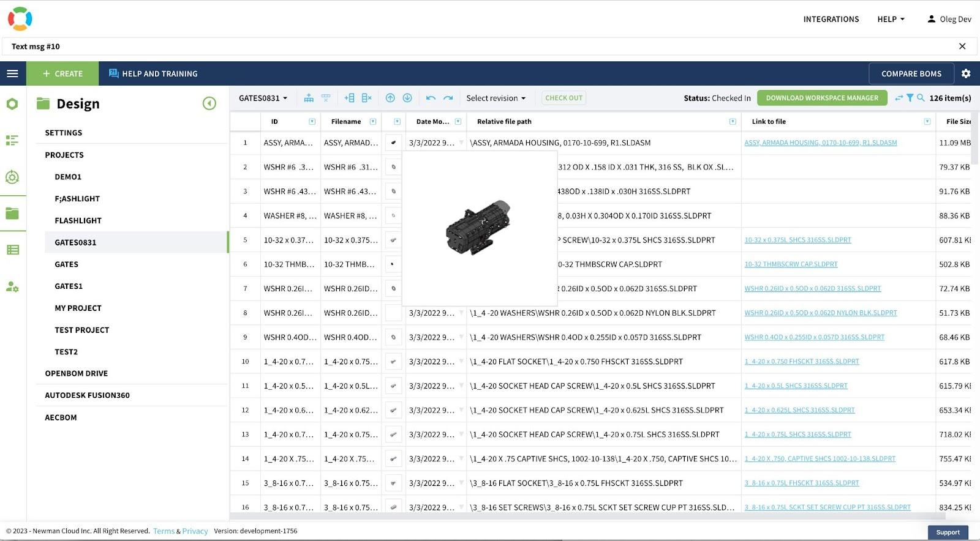The height and width of the screenshot is (541, 980).
Task: Expand the Select revision dropdown
Action: [x=496, y=98]
